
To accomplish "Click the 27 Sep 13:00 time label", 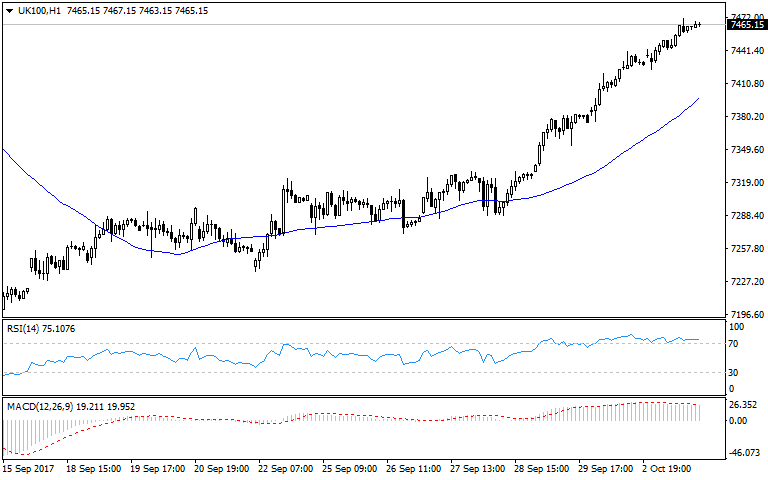I will coord(478,469).
